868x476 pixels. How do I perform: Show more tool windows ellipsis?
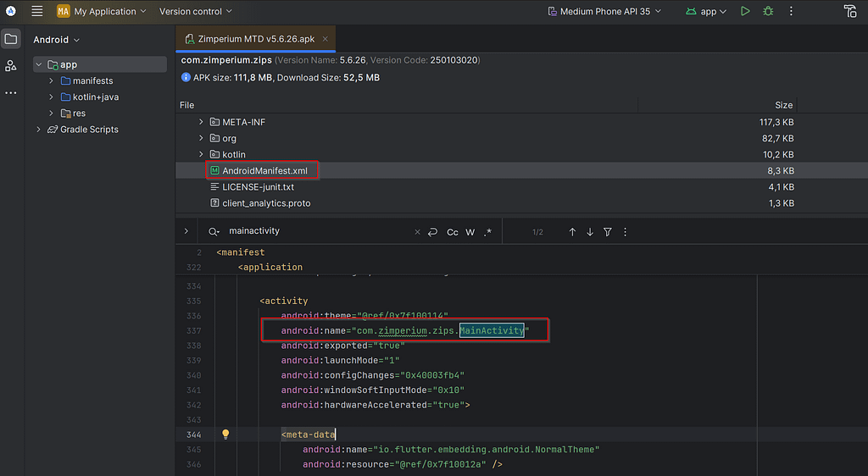[10, 93]
